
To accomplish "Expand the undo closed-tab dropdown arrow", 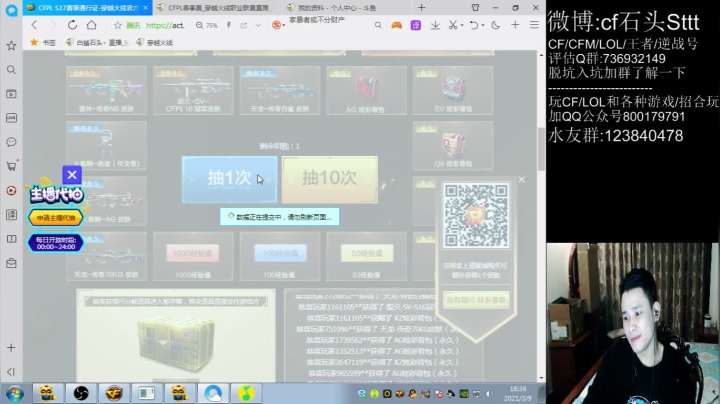I will coord(483,25).
